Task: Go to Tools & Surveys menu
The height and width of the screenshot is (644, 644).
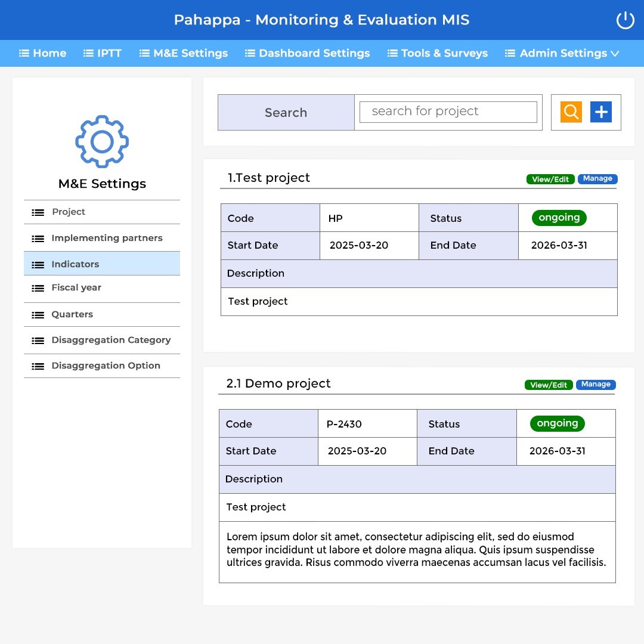Action: click(x=438, y=53)
